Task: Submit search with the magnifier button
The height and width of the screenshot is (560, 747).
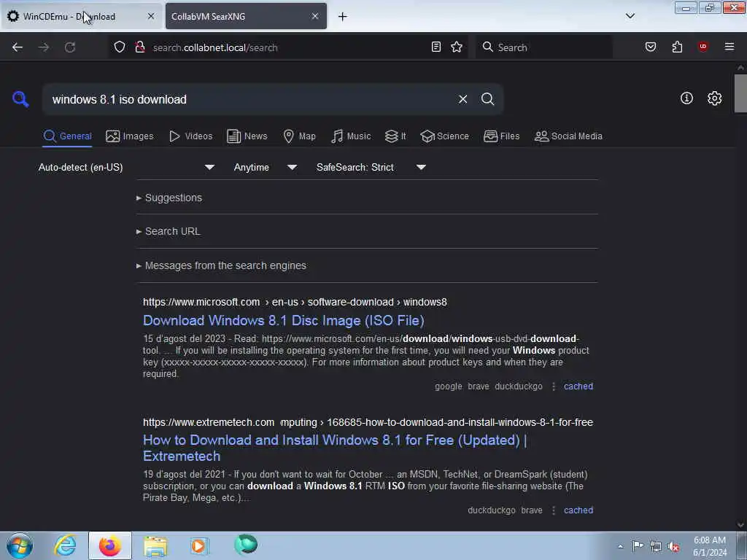Action: (x=487, y=99)
